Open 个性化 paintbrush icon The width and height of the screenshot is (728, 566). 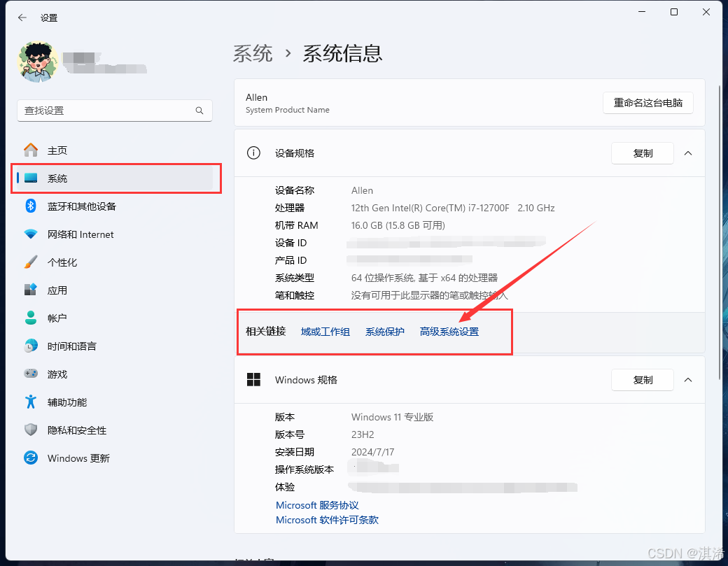pyautogui.click(x=31, y=262)
